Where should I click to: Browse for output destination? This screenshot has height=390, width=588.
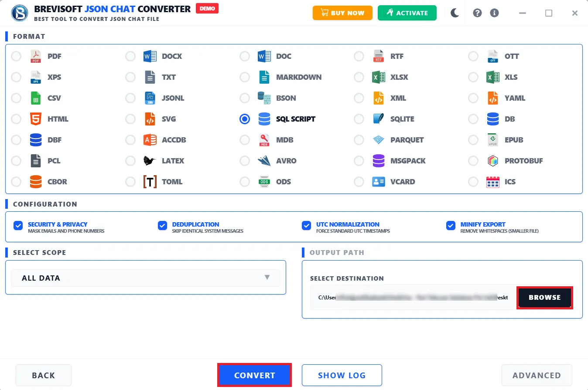click(545, 298)
